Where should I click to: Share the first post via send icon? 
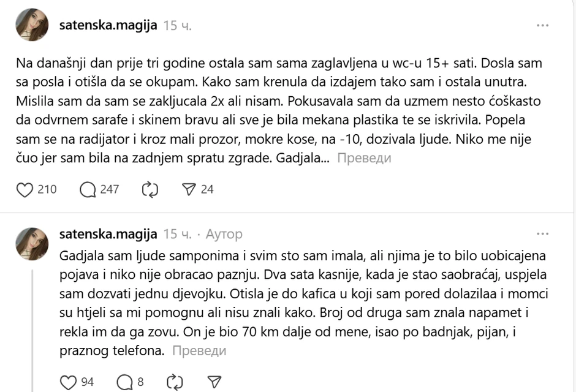click(189, 189)
